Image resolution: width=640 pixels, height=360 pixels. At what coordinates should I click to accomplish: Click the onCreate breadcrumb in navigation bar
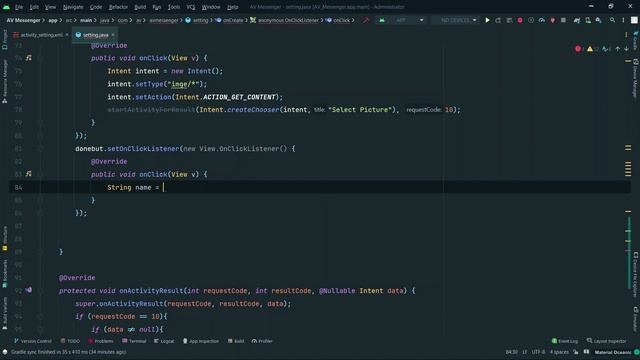click(x=230, y=20)
